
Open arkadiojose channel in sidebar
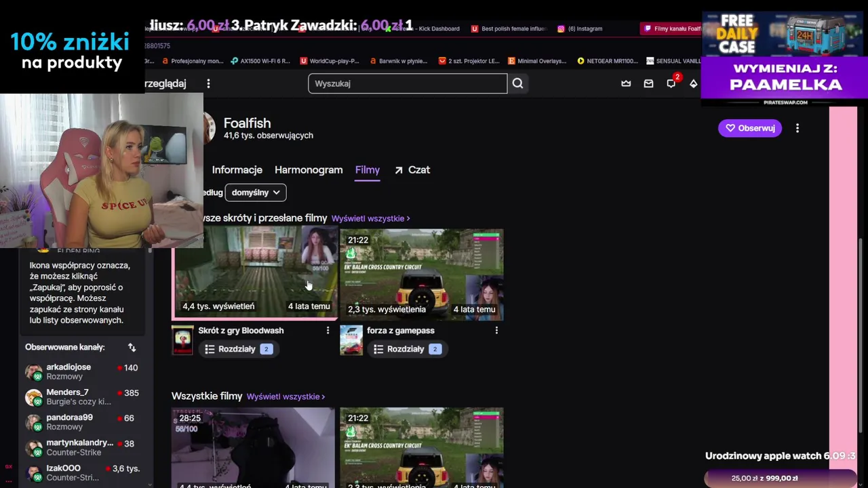pyautogui.click(x=81, y=371)
